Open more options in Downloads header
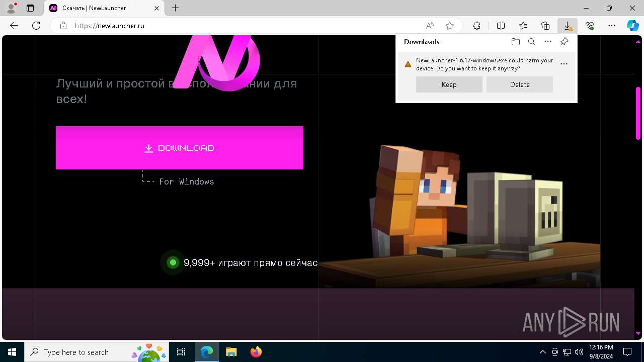Image resolution: width=644 pixels, height=362 pixels. (548, 42)
